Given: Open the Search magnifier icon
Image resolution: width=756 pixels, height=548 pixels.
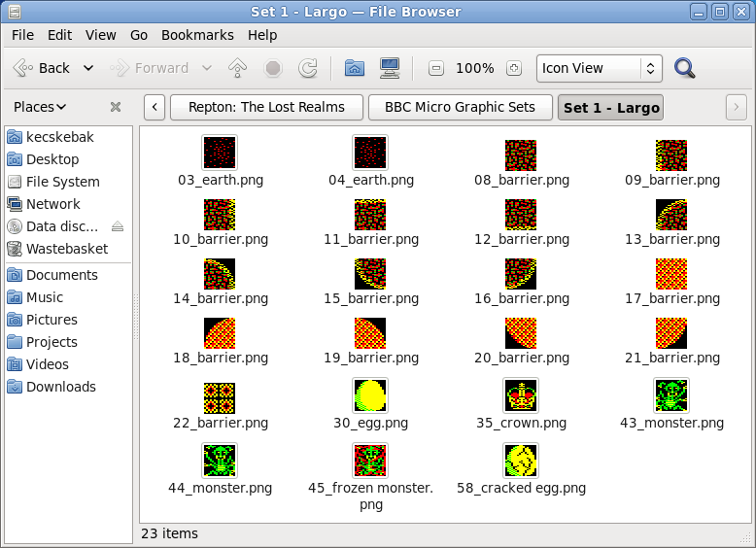Looking at the screenshot, I should click(685, 68).
